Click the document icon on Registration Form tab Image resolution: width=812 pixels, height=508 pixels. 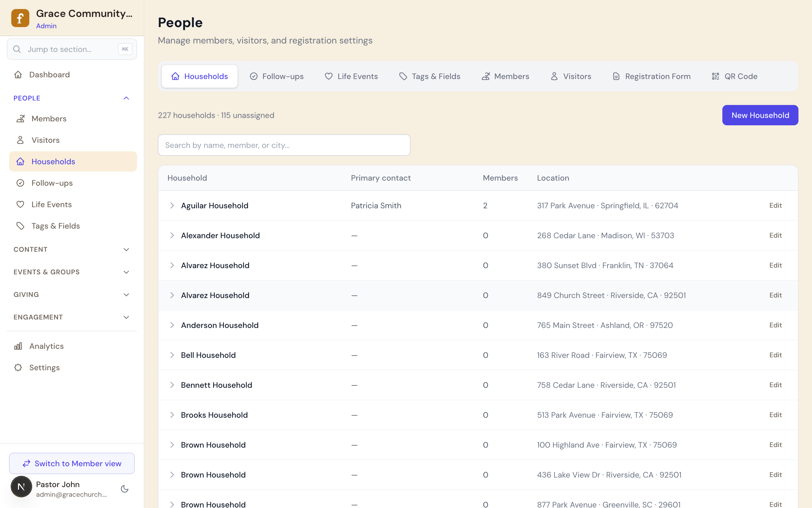tap(616, 76)
